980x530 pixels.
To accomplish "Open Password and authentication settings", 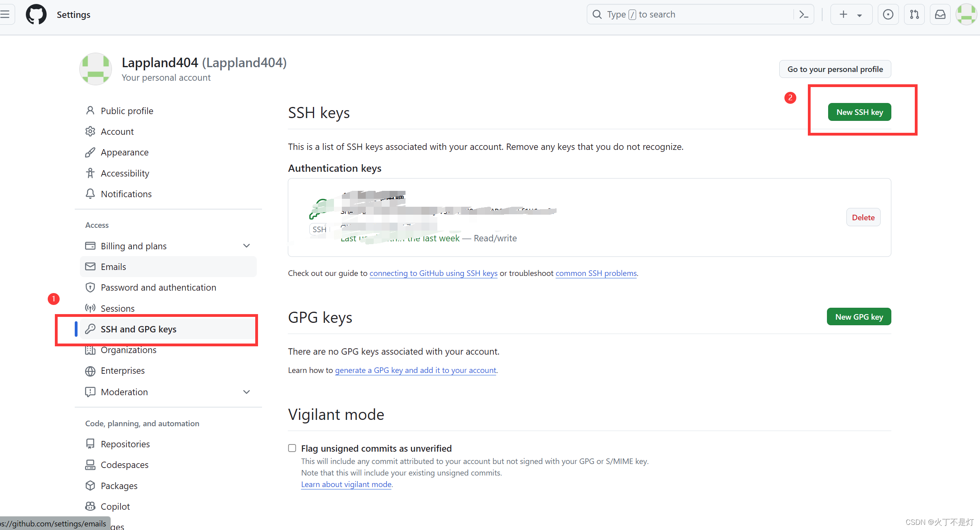I will pyautogui.click(x=158, y=287).
